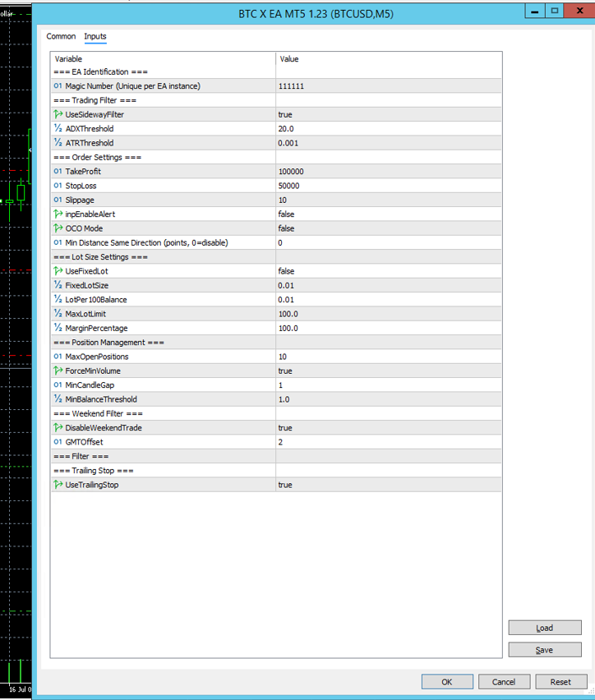Edit the StopLoss value 50000
Screen dimensions: 595x700
coord(389,186)
